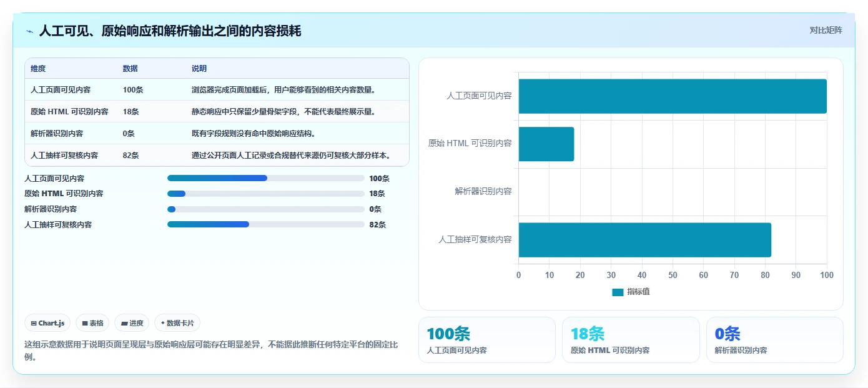Open the 100条 data card
The width and height of the screenshot is (868, 388).
coord(486,340)
